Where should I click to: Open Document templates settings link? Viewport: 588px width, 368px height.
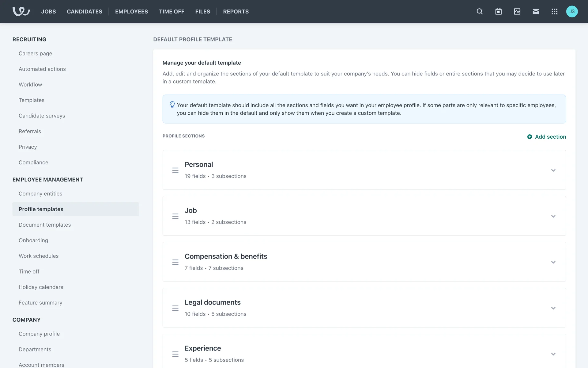45,225
